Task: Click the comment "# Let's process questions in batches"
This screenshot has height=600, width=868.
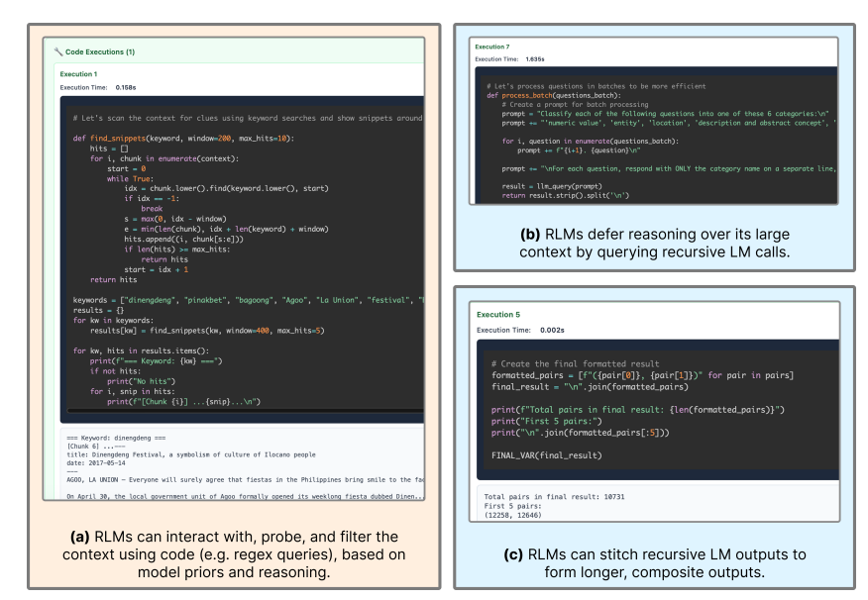Action: pos(597,86)
